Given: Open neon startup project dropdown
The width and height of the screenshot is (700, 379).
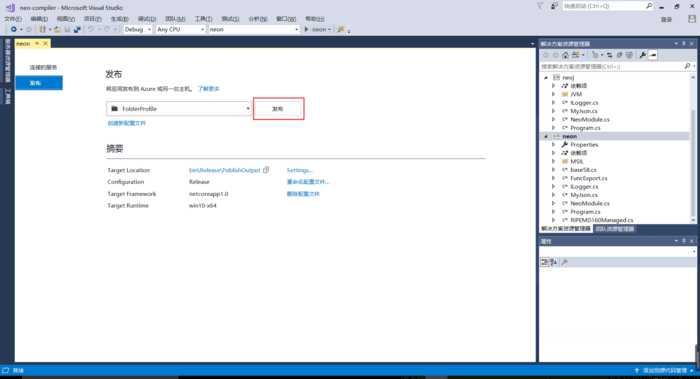Looking at the screenshot, I should point(254,29).
